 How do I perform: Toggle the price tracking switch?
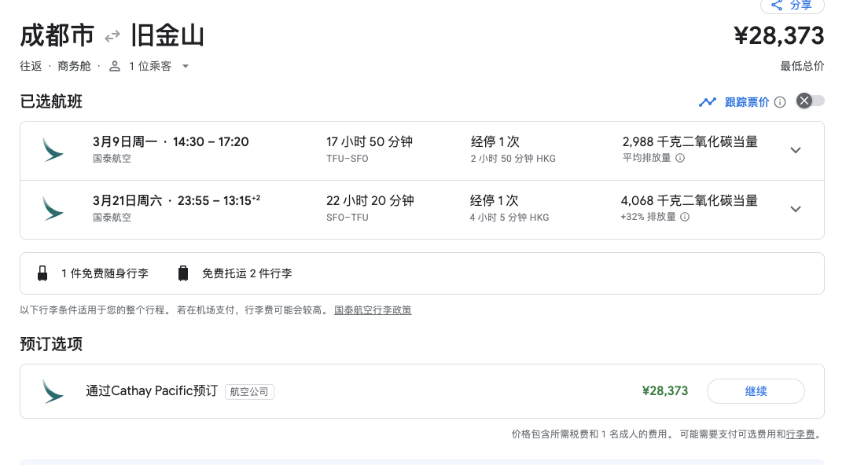coord(811,101)
